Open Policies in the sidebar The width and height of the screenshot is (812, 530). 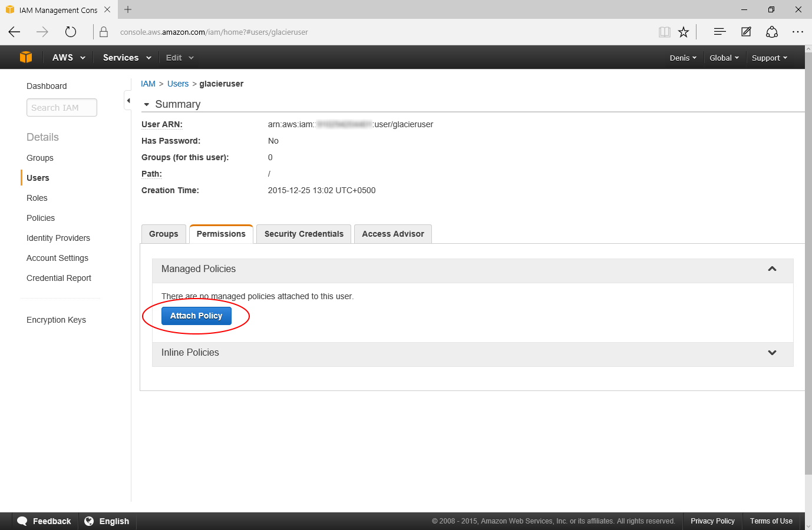pos(41,218)
